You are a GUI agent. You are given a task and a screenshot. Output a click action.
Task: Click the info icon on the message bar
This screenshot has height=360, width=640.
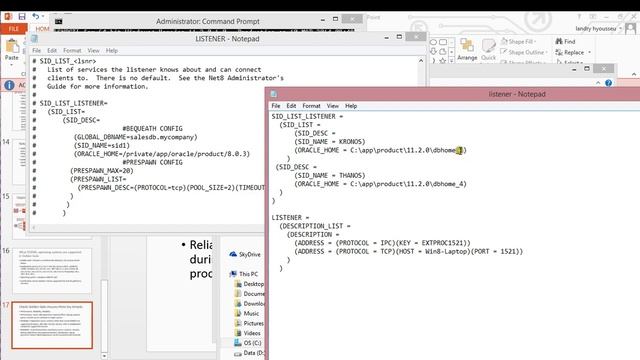point(9,85)
